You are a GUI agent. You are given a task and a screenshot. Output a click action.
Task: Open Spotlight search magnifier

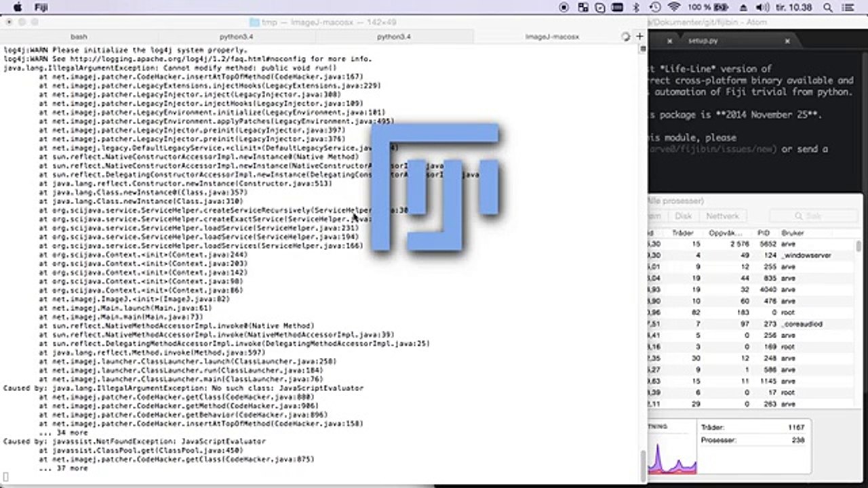coord(828,7)
